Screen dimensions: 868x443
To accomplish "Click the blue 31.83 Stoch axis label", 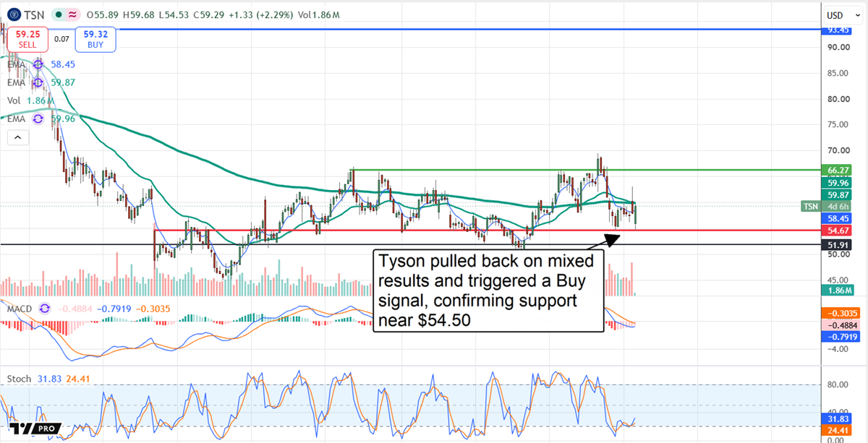I will (838, 417).
